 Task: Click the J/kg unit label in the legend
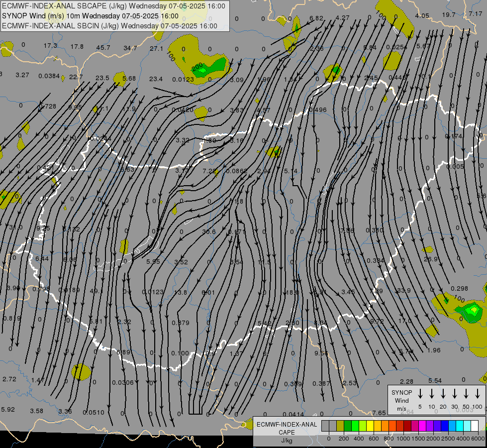287,441
